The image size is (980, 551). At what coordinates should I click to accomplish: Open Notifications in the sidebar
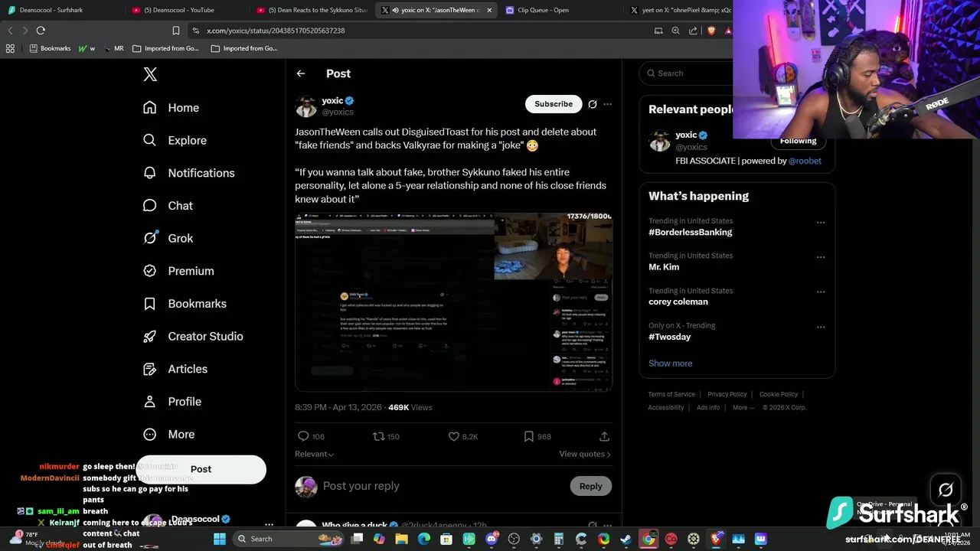tap(188, 173)
